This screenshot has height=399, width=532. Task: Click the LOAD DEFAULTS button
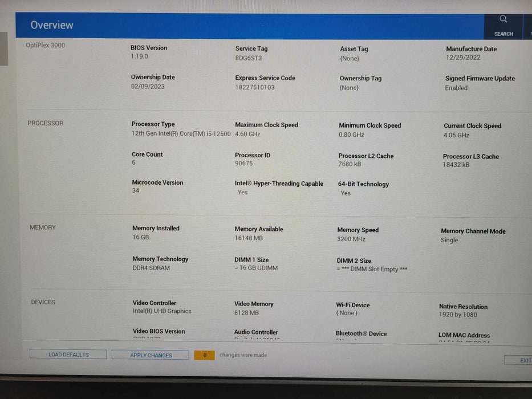[68, 354]
